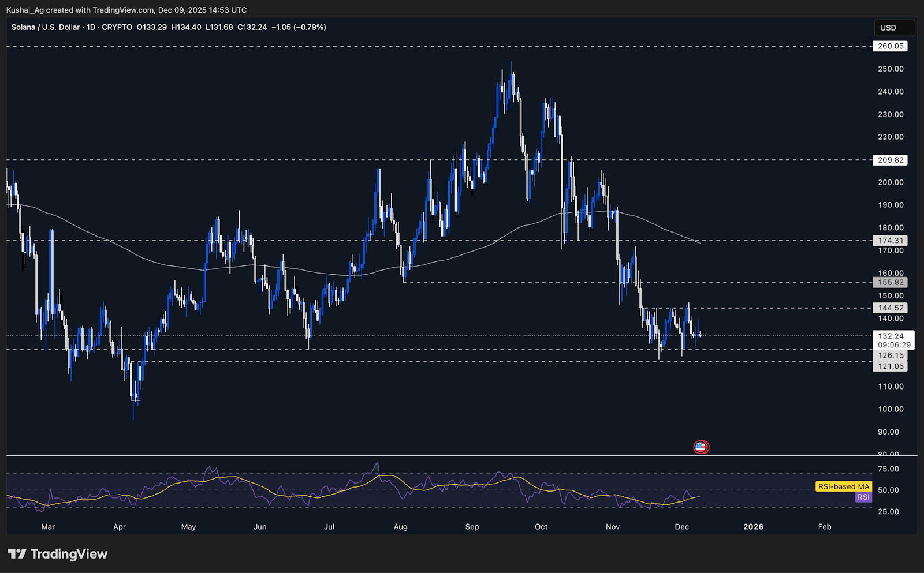Select 2026 on the time axis
924x573 pixels.
pyautogui.click(x=754, y=527)
